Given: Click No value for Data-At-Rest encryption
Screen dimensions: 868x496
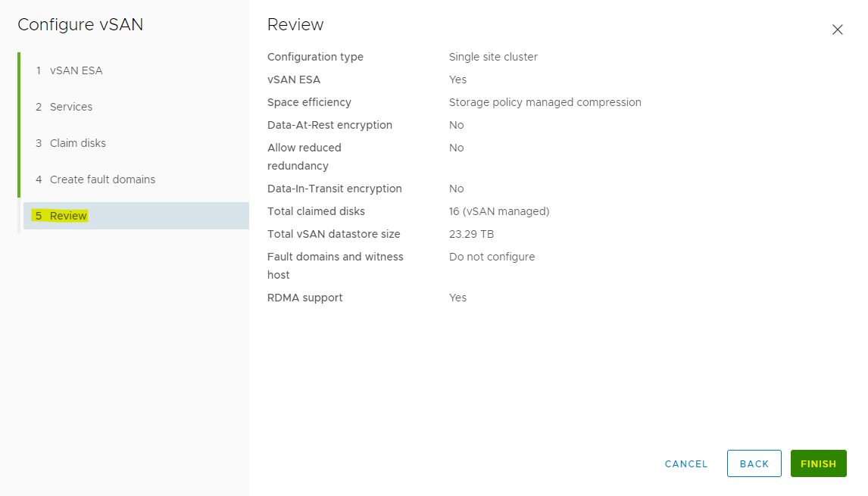Looking at the screenshot, I should click(x=456, y=125).
